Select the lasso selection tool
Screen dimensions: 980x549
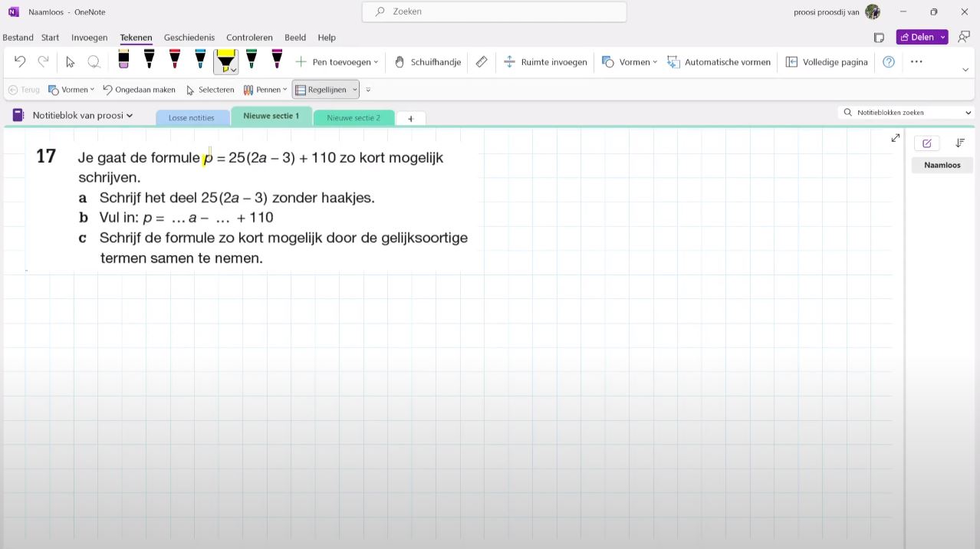pos(94,62)
